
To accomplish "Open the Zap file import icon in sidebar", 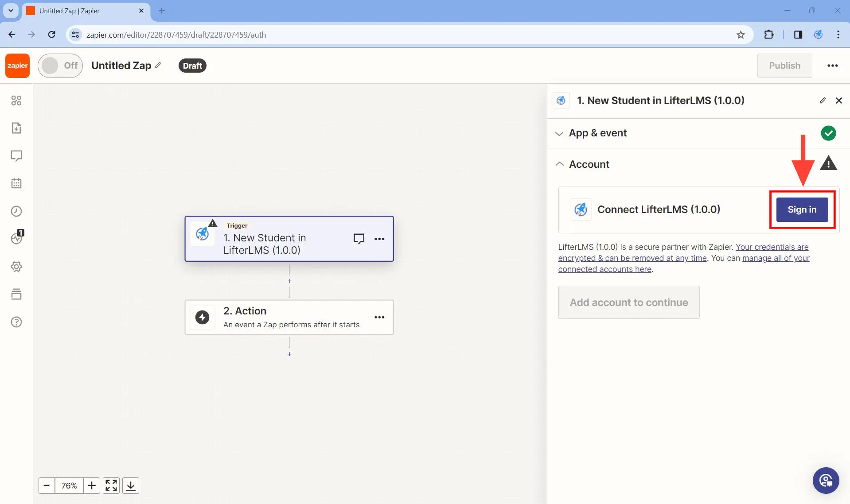I will (x=16, y=128).
